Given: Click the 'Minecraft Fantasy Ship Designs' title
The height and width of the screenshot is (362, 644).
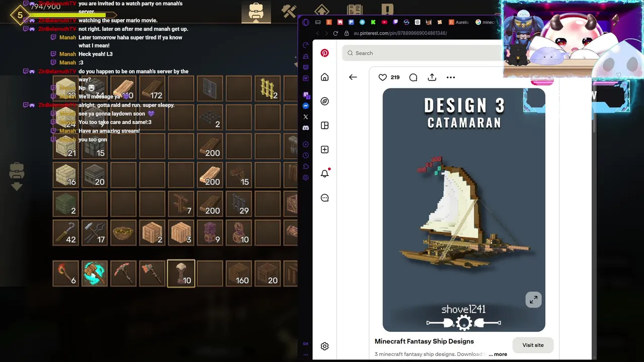Looking at the screenshot, I should tap(424, 341).
